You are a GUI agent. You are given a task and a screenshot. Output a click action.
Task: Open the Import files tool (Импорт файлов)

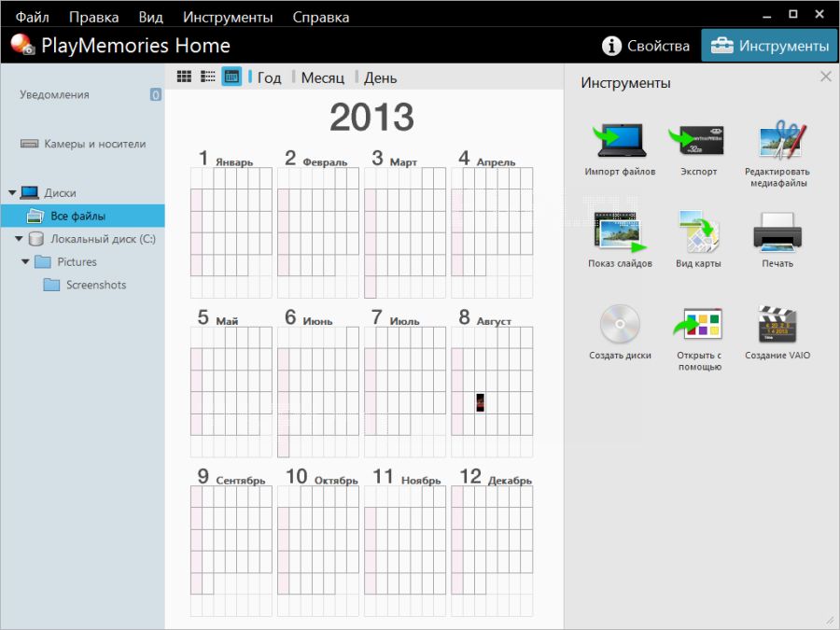[x=620, y=142]
